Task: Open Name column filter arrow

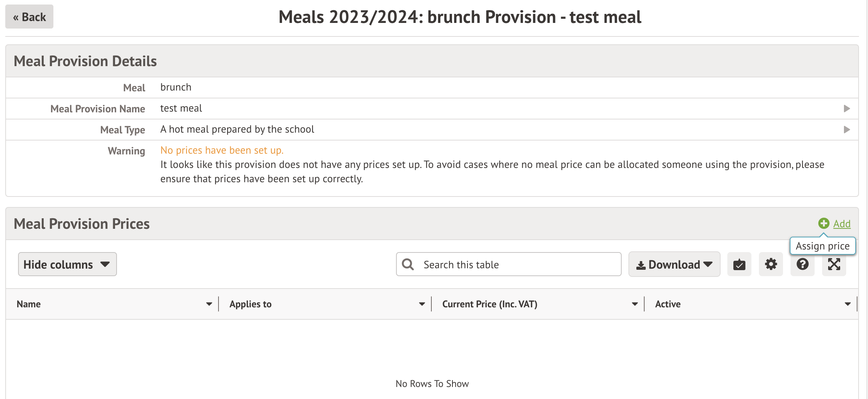Action: click(209, 304)
